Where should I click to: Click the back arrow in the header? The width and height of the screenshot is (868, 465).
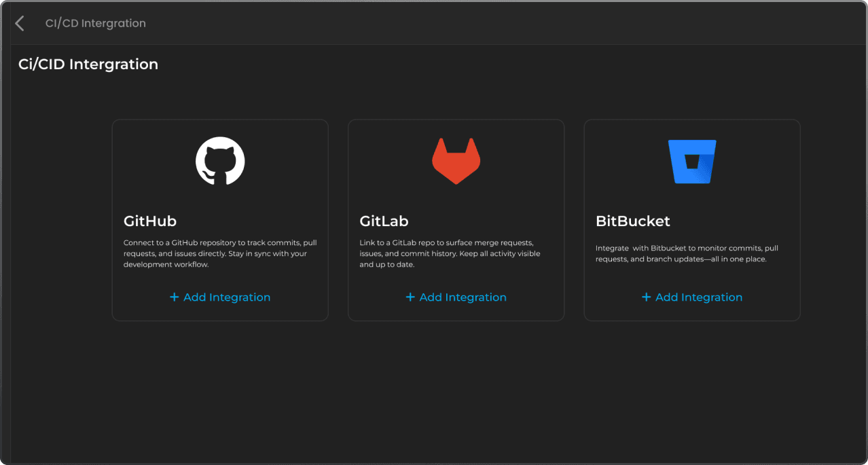coord(18,22)
